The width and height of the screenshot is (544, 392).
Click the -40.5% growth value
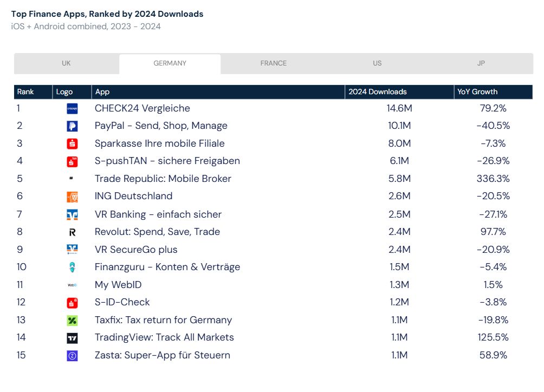(493, 126)
